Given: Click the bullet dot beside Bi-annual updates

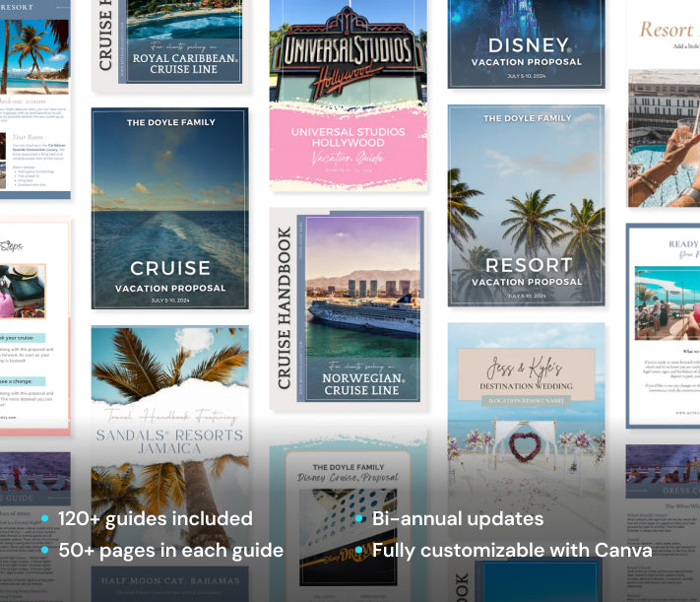Looking at the screenshot, I should [x=360, y=519].
